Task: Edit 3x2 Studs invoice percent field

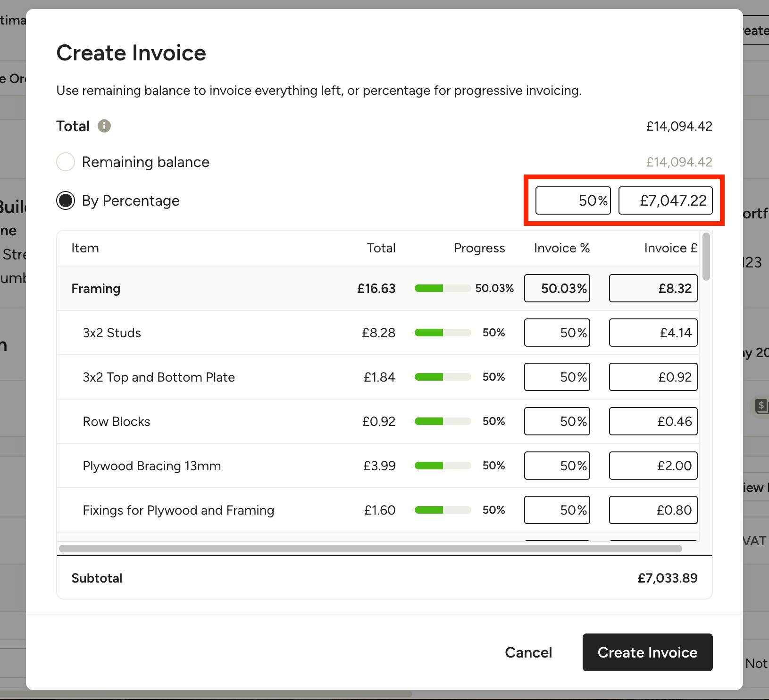Action: click(x=557, y=333)
